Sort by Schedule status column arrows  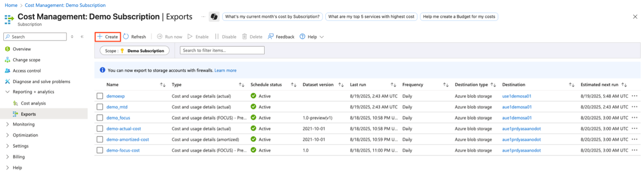pyautogui.click(x=294, y=85)
